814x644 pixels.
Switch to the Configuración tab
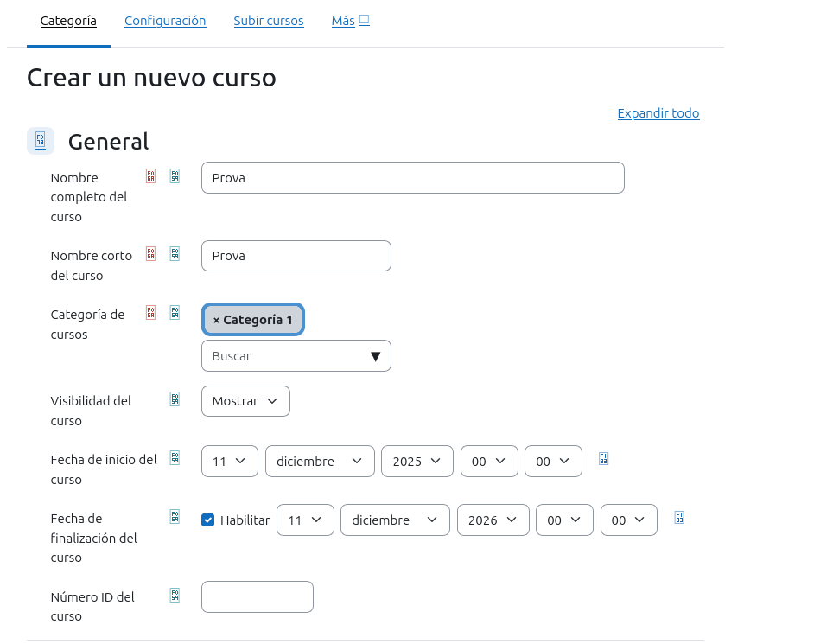pyautogui.click(x=165, y=21)
